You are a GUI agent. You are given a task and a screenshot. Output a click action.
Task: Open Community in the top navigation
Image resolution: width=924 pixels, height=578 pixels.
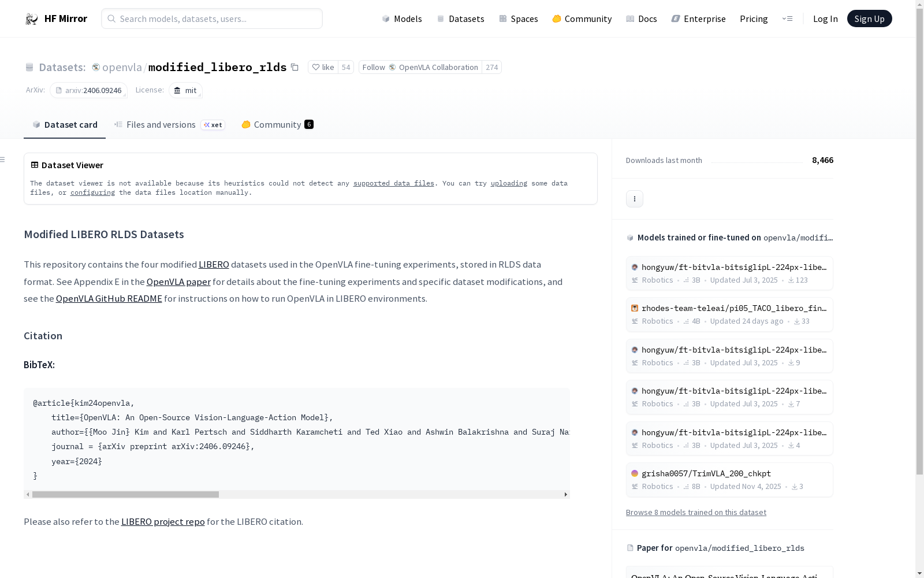point(582,18)
